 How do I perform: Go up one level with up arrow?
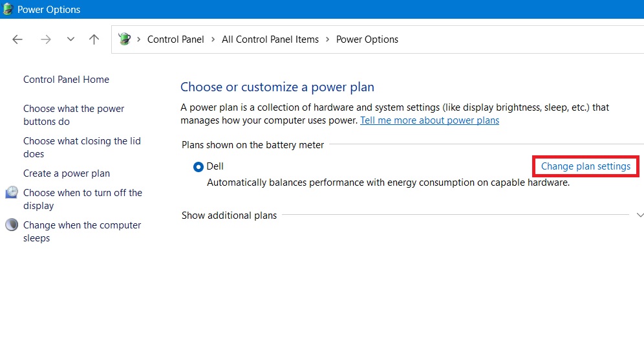[94, 39]
